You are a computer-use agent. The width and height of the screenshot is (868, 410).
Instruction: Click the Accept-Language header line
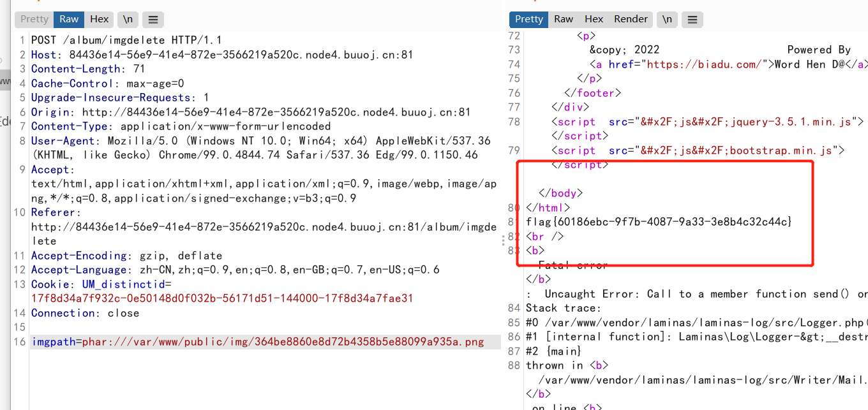point(236,270)
